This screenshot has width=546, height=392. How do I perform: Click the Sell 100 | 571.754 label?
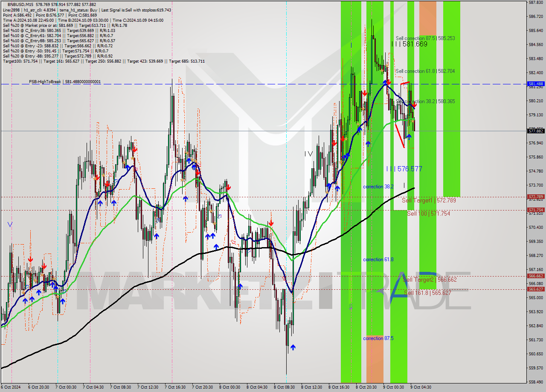428,213
